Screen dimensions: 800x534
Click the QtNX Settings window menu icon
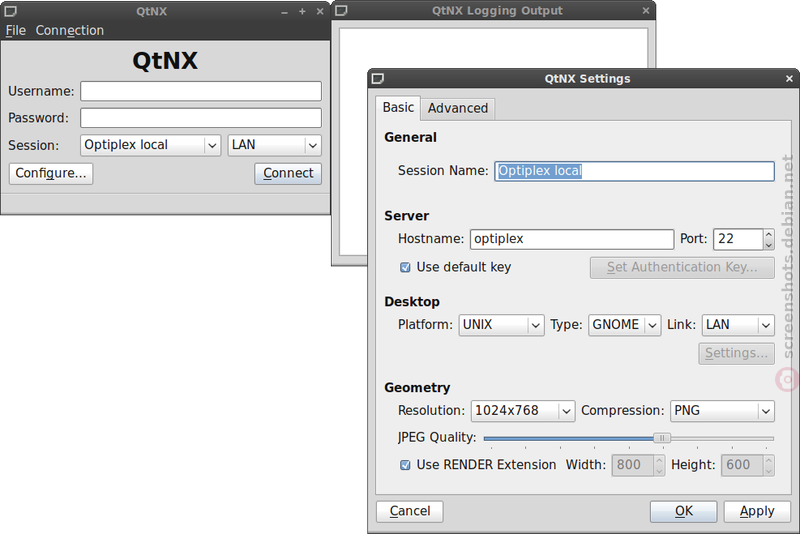click(378, 79)
